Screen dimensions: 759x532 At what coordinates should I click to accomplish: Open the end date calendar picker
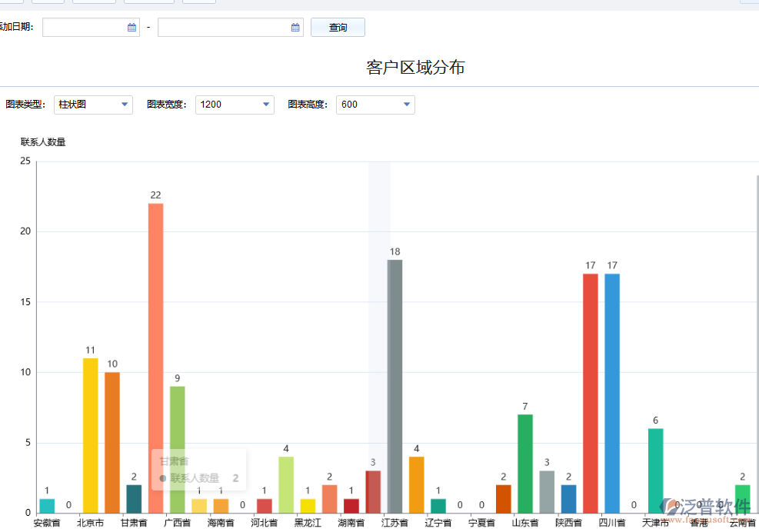coord(294,26)
